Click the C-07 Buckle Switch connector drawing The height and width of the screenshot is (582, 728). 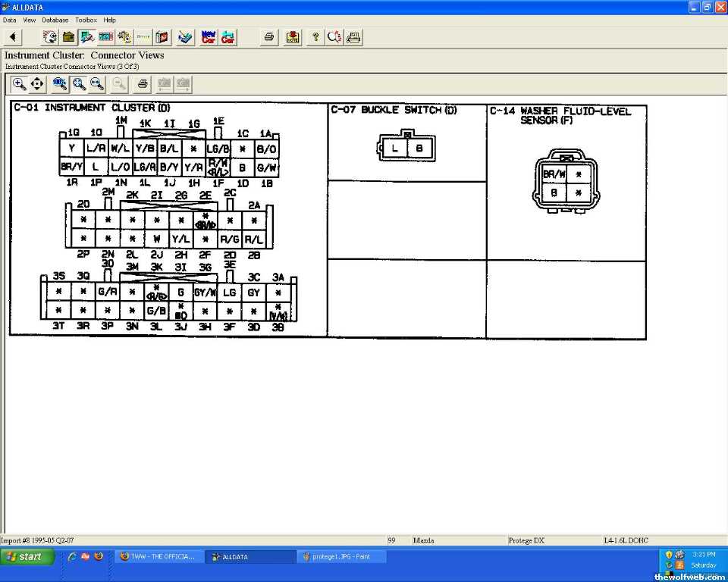[406, 148]
